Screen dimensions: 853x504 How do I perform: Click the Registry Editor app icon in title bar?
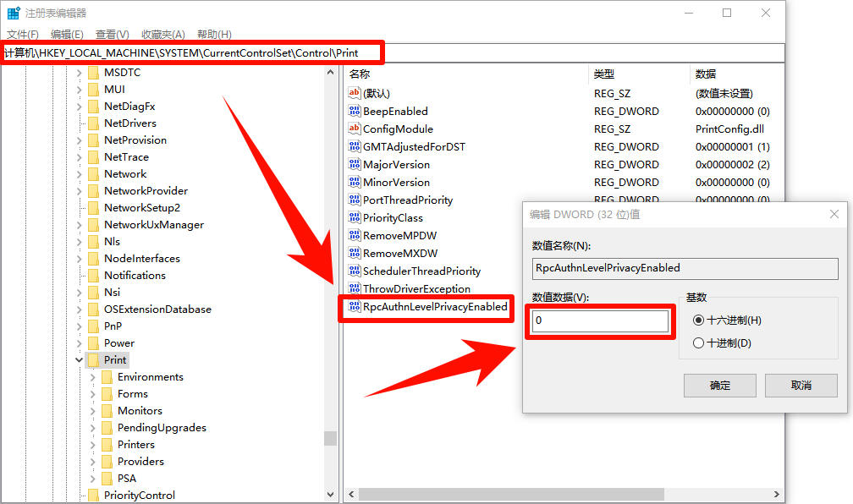point(14,14)
